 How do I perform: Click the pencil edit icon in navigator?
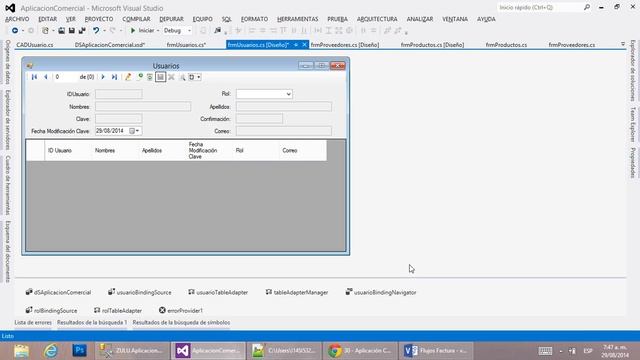tap(128, 77)
